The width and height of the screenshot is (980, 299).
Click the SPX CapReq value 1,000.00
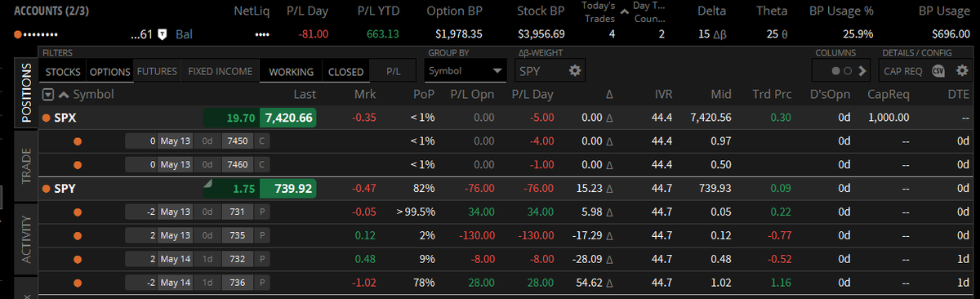coord(889,118)
